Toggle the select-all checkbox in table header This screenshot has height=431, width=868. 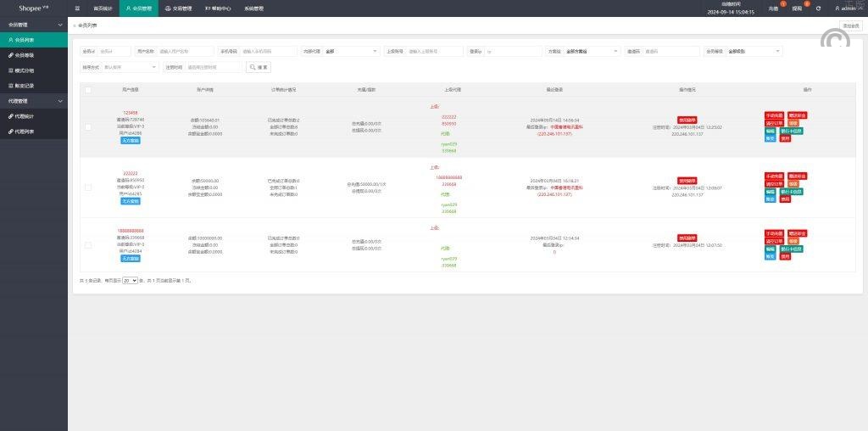88,89
